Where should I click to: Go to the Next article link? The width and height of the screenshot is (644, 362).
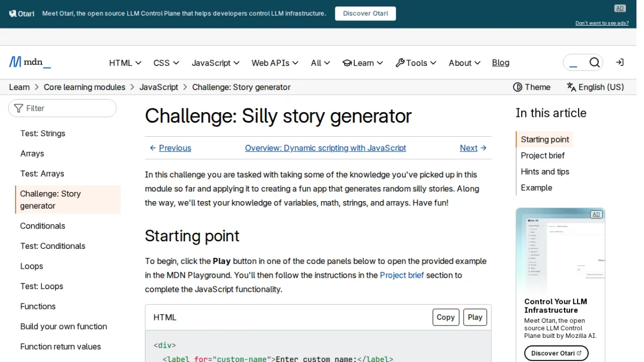473,148
